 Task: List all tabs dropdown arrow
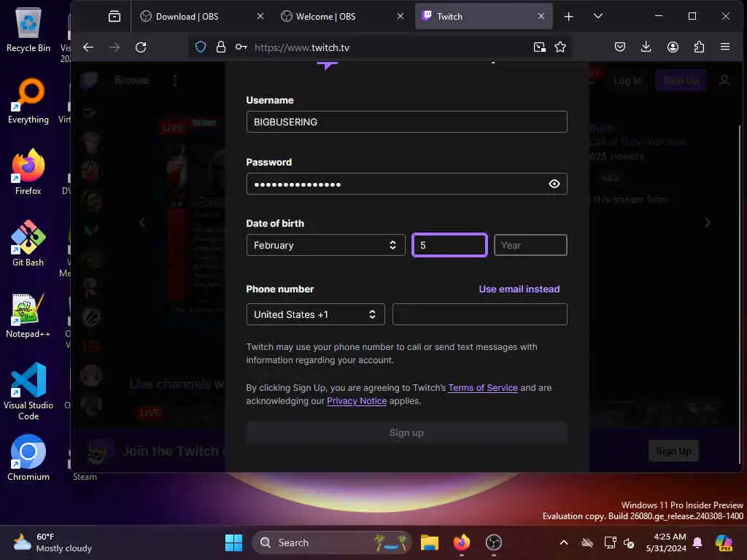pyautogui.click(x=598, y=16)
